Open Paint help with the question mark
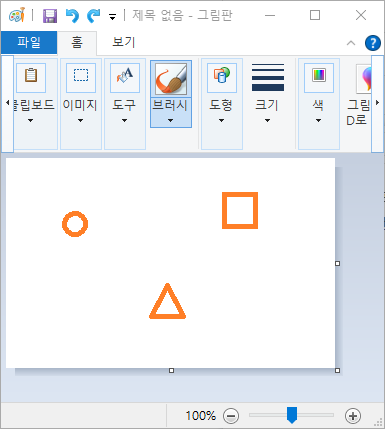Viewport: 385px width, 429px height. [373, 43]
